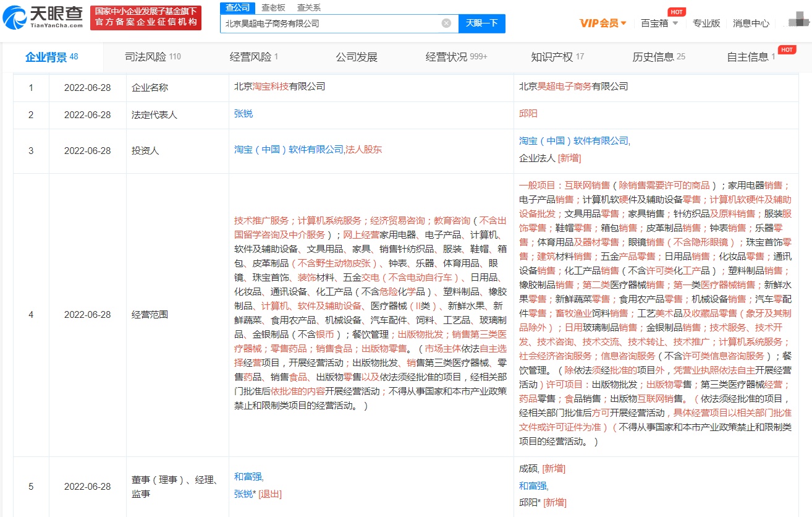Viewport: 812px width, 517px height.
Task: Select 北京淘宝科技有限公司 old company name
Action: coord(280,87)
